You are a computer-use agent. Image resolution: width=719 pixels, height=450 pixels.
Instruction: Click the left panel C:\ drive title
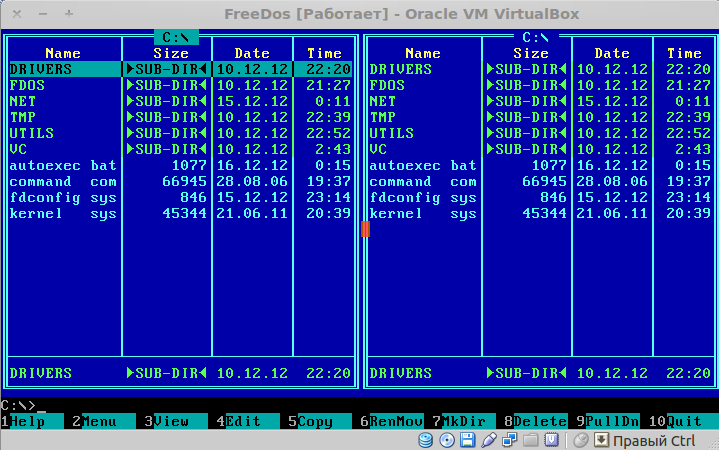[176, 37]
